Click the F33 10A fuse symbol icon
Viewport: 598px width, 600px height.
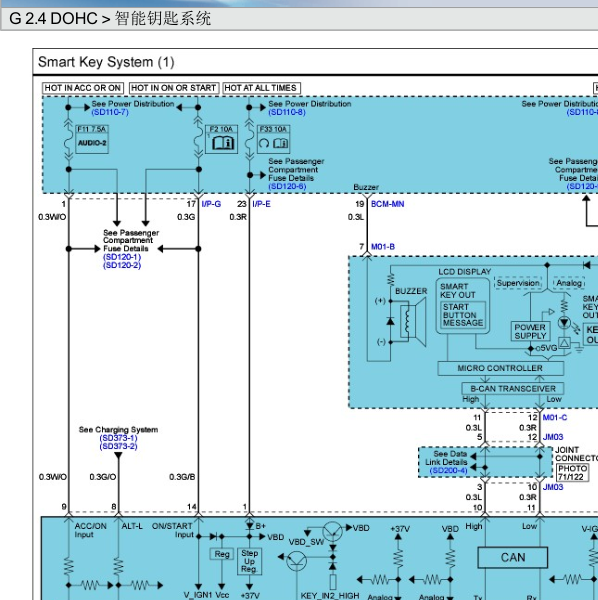[x=274, y=143]
